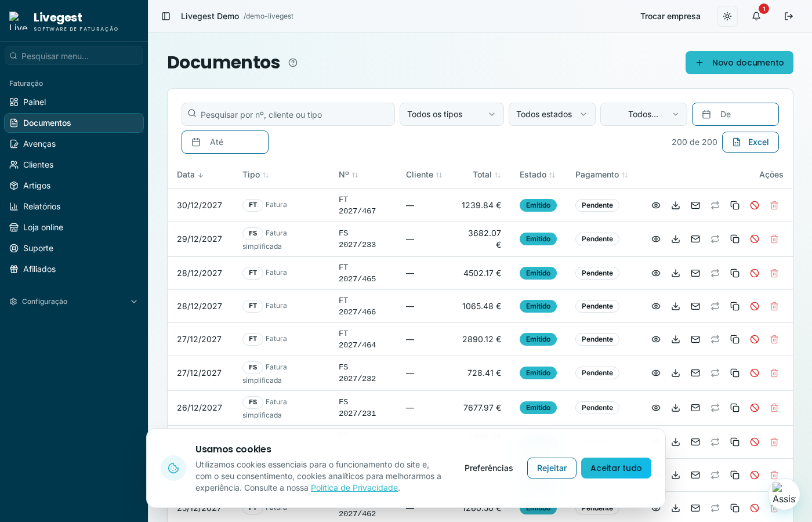
Task: Send FS 2027/232 by email
Action: pyautogui.click(x=695, y=373)
